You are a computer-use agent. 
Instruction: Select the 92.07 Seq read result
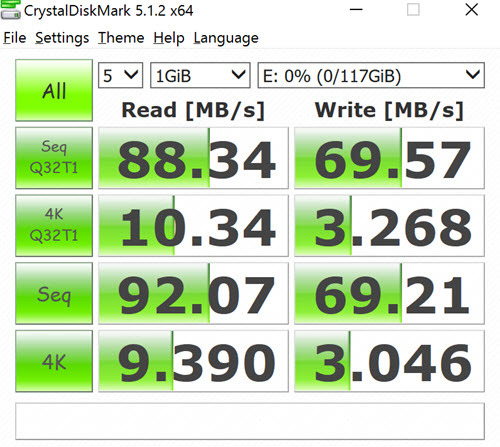[193, 293]
